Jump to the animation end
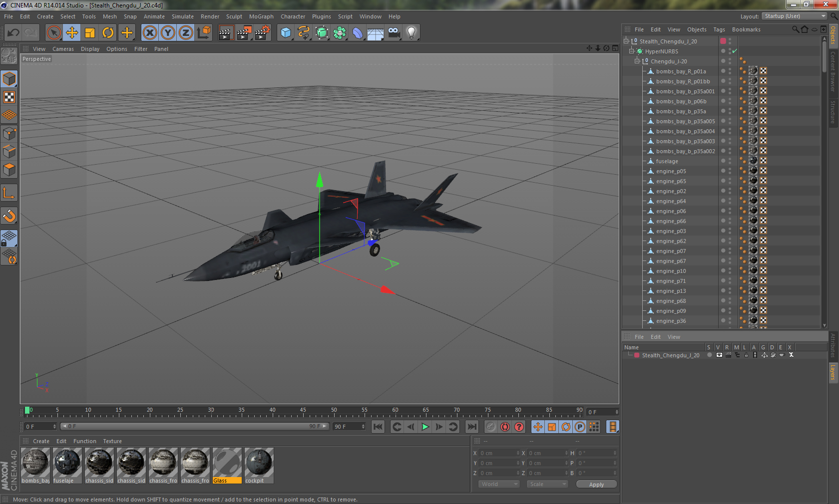 pyautogui.click(x=471, y=427)
